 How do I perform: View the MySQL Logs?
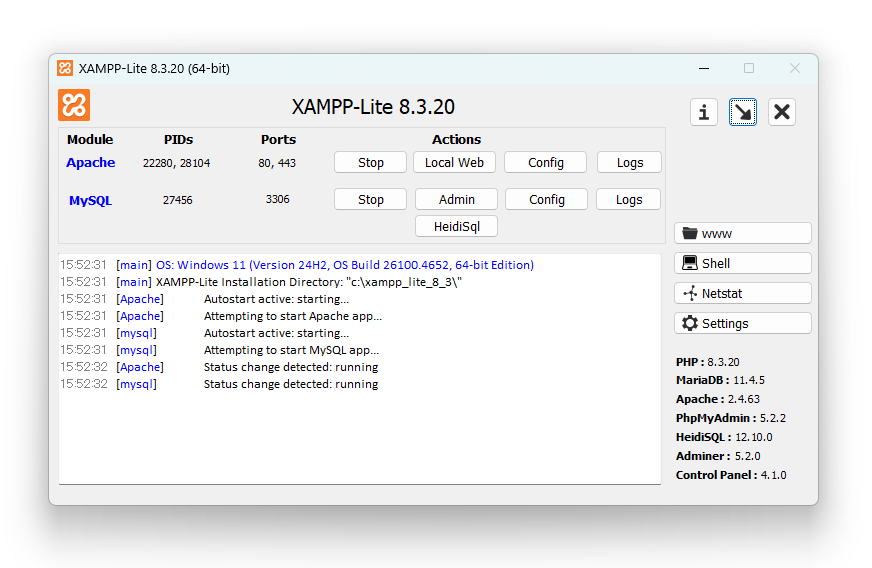[628, 199]
